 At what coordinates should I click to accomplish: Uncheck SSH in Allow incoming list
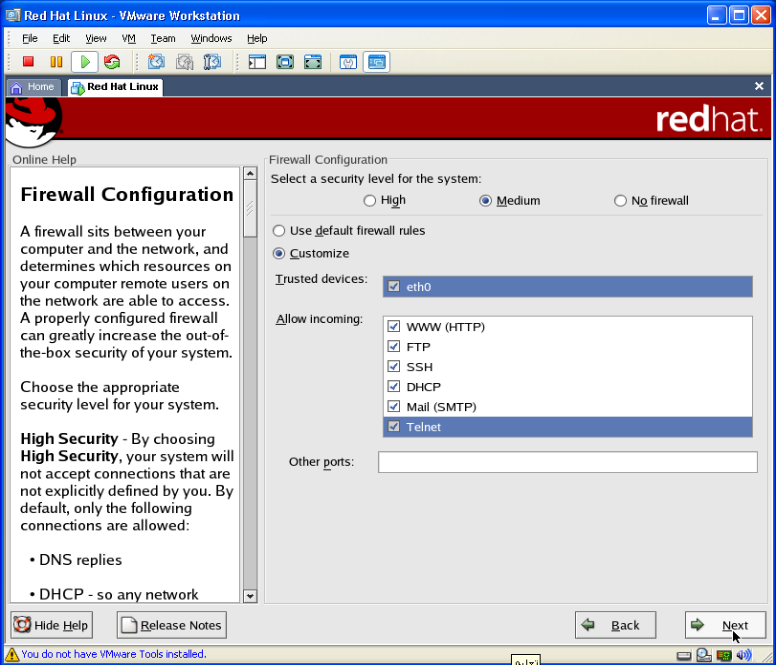[394, 367]
